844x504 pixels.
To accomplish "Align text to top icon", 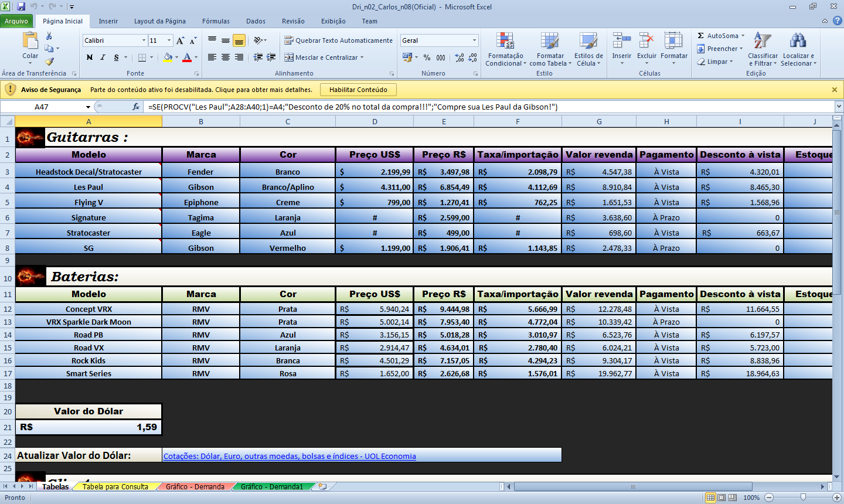I will coord(212,40).
